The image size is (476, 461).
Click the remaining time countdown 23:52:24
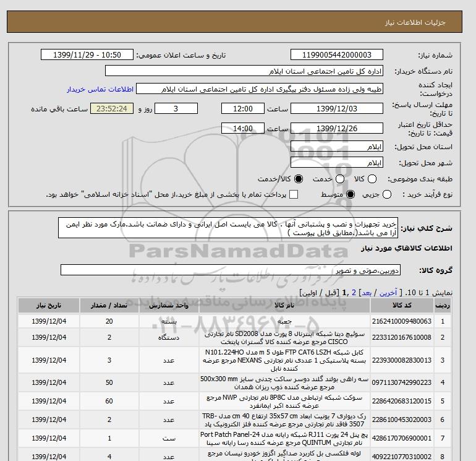tap(112, 108)
